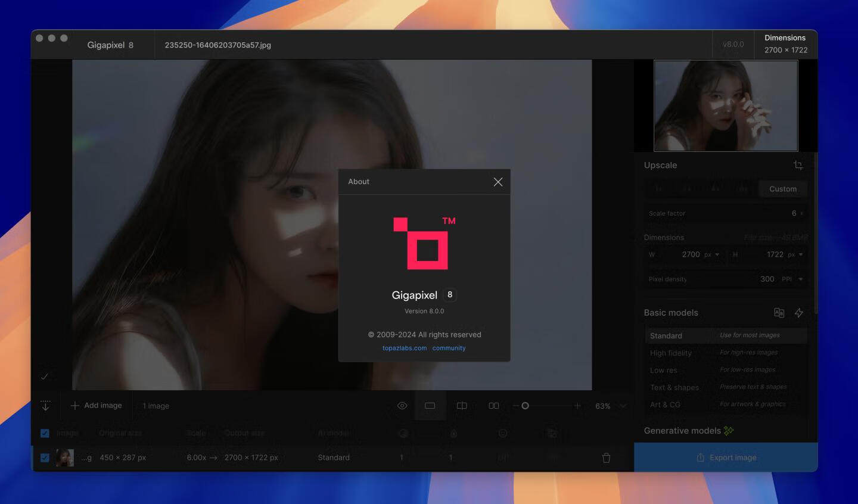
Task: Click the plus icon beside Add image
Action: [x=74, y=406]
